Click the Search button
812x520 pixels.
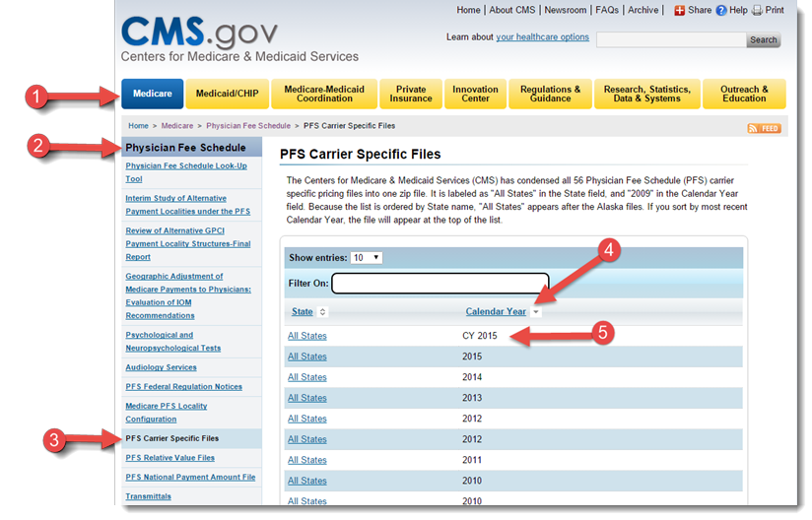pos(764,39)
